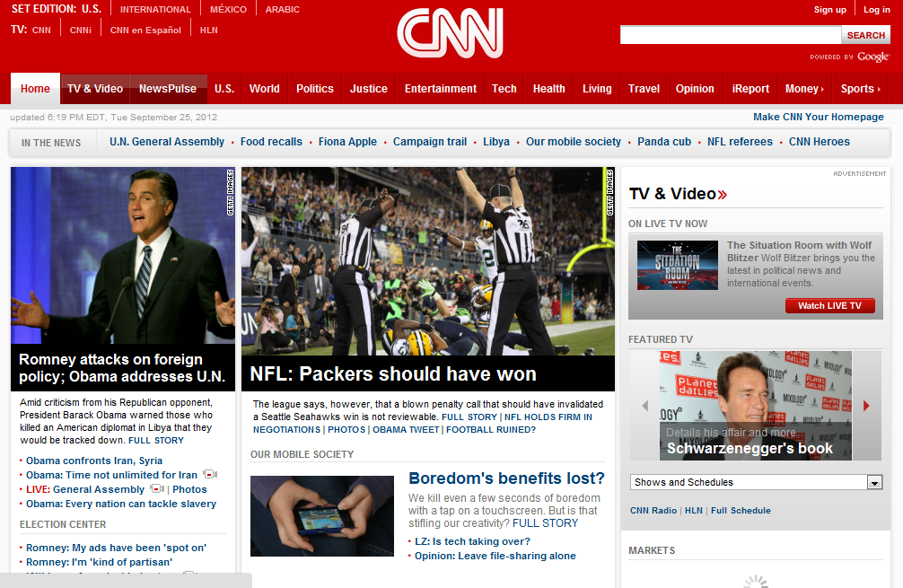Go to Opinion section
This screenshot has width=903, height=588.
point(695,89)
